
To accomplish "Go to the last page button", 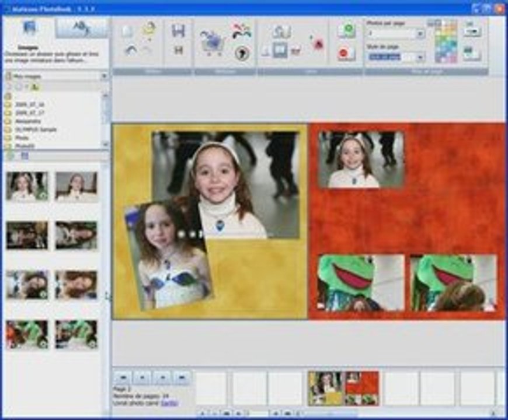I will (x=182, y=377).
